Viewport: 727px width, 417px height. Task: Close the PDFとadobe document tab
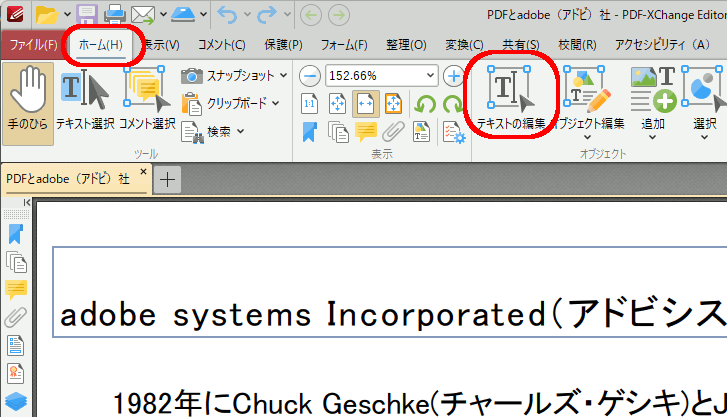point(143,172)
